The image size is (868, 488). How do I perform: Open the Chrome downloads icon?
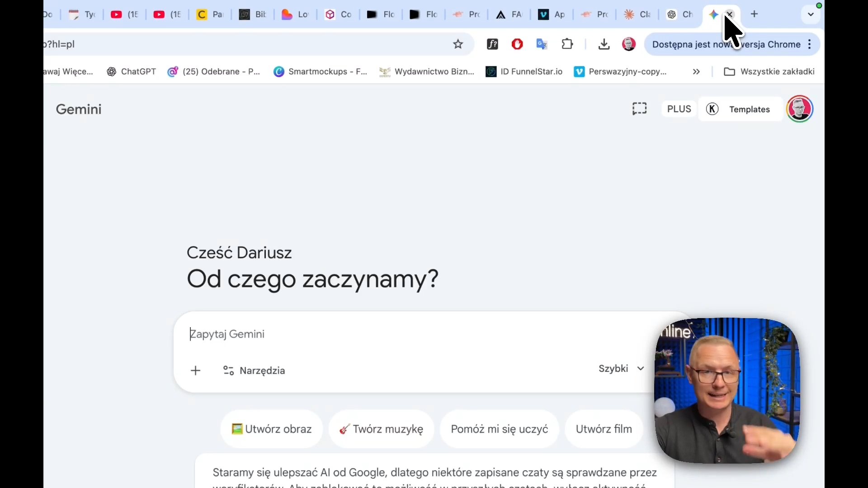click(x=604, y=44)
